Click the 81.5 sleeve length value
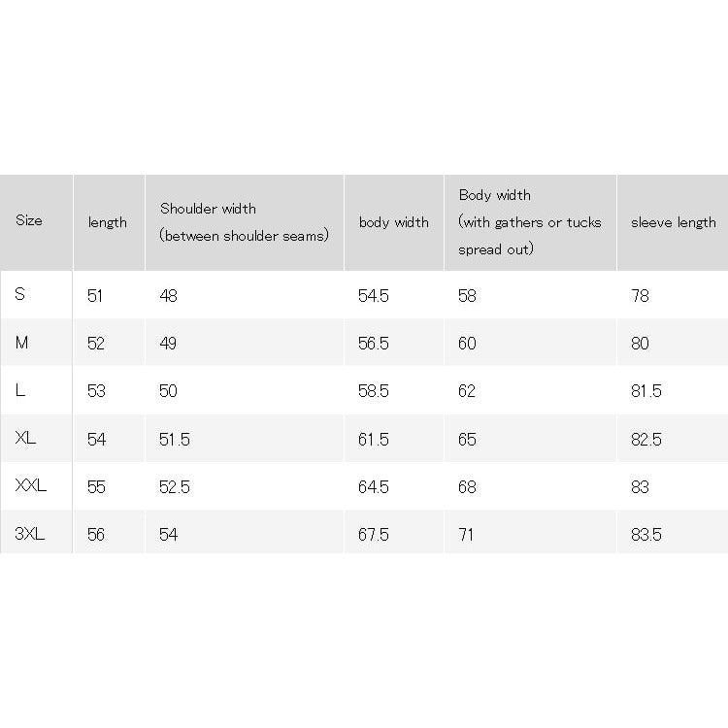This screenshot has height=728, width=728. [645, 391]
